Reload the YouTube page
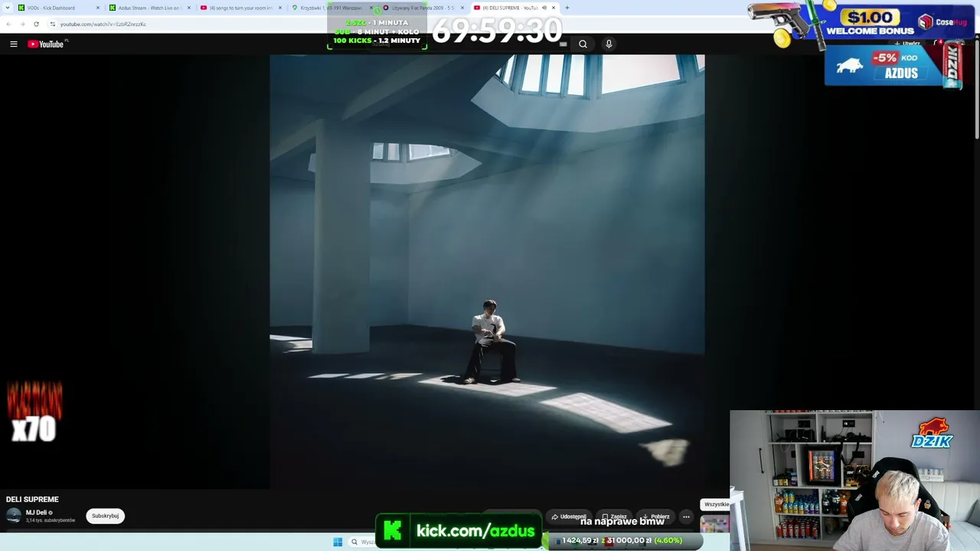Viewport: 980px width, 551px height. pyautogui.click(x=36, y=24)
